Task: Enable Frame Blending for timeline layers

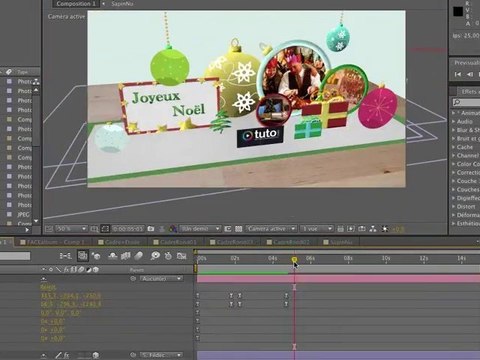Action: pyautogui.click(x=126, y=256)
